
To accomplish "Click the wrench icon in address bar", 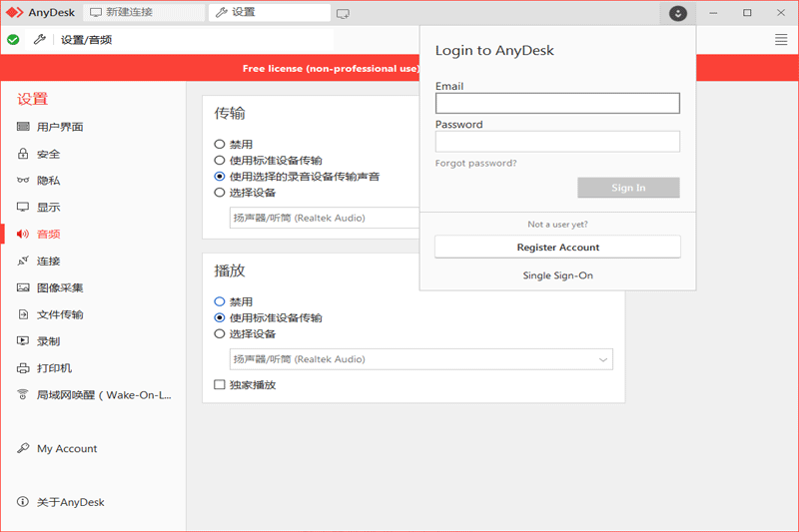I will 40,39.
